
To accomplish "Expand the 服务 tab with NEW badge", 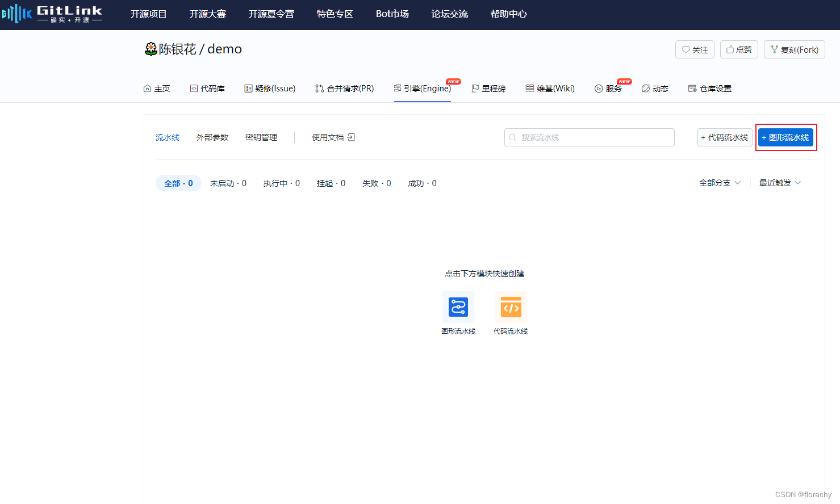I will coord(612,89).
